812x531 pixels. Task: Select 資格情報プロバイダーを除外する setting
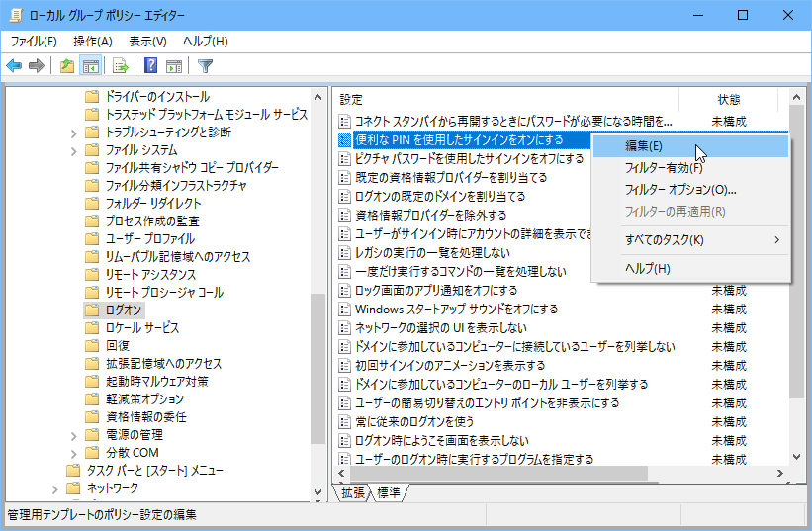pos(431,216)
